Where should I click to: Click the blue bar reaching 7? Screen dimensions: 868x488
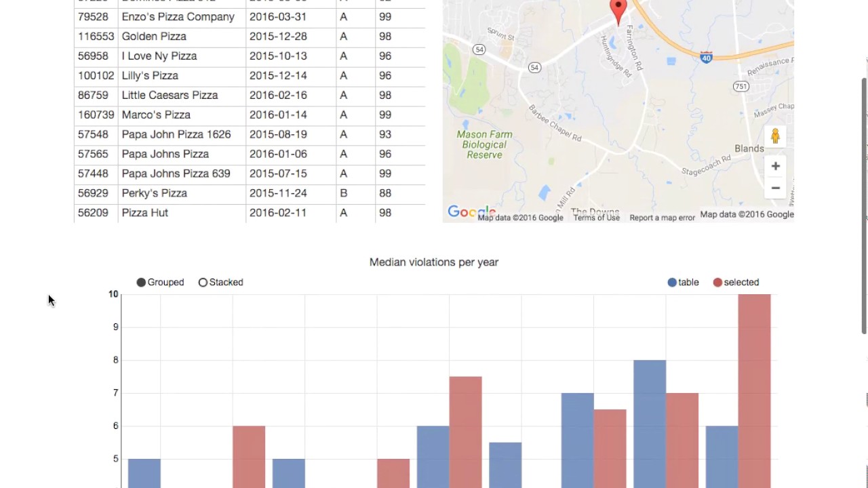[577, 441]
